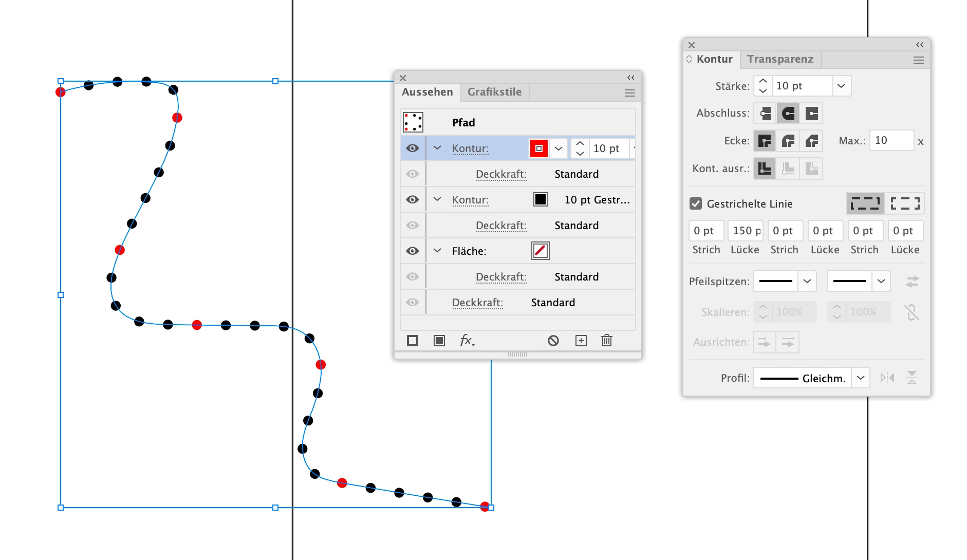Toggle visibility of bottom Deckkraft row
Image resolution: width=967 pixels, height=560 pixels.
413,302
